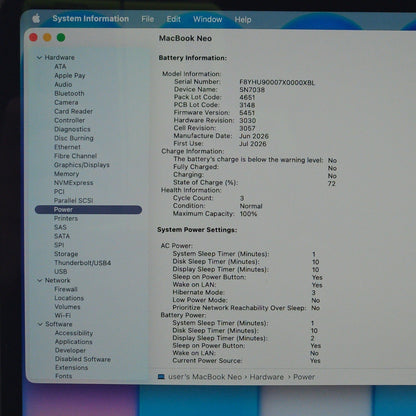
Task: Collapse the Hardware section
Action: click(x=39, y=58)
